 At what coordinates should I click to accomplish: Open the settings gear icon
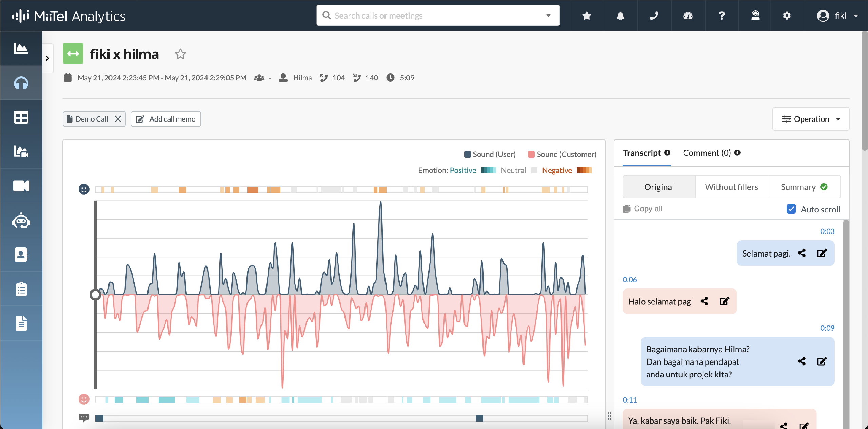pyautogui.click(x=787, y=16)
